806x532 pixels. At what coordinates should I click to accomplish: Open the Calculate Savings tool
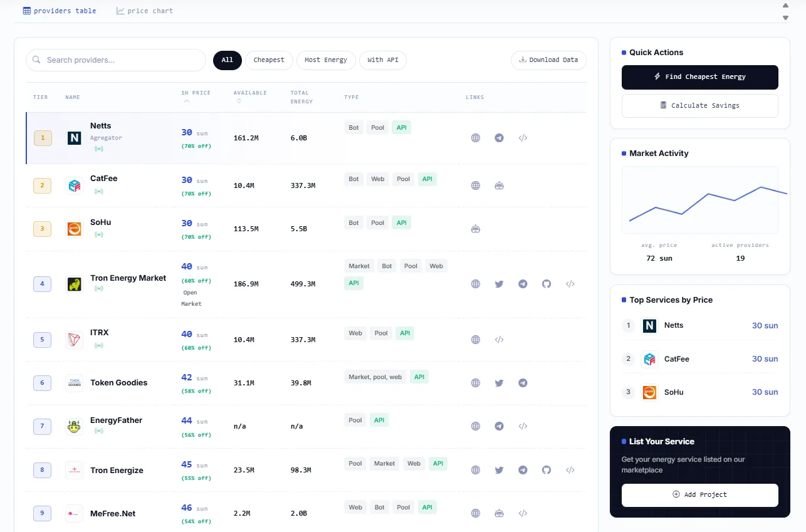click(x=700, y=106)
